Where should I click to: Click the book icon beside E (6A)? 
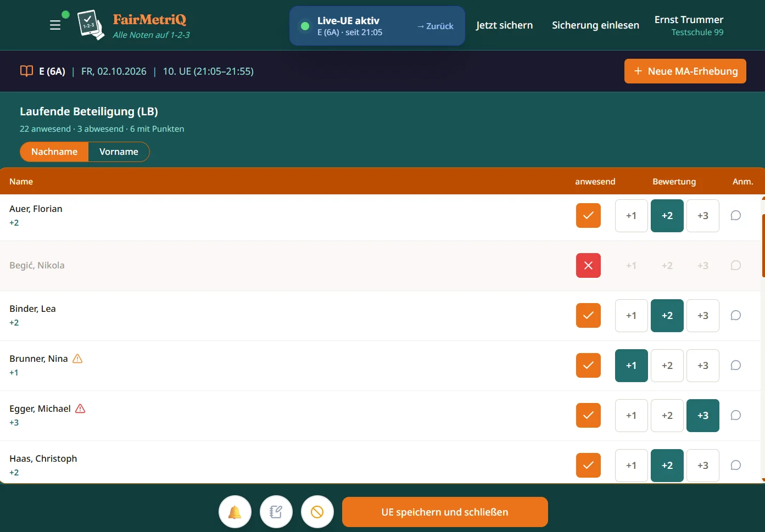click(x=26, y=71)
